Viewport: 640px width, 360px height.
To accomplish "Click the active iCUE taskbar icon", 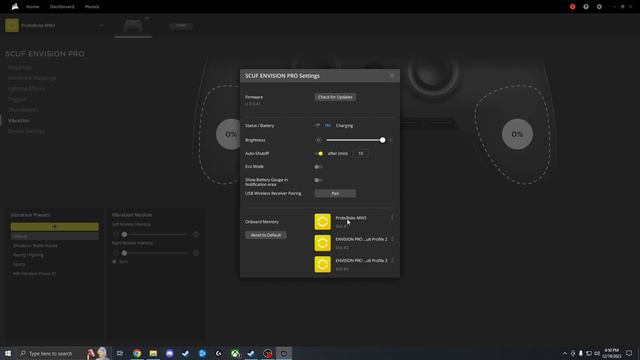I will click(x=284, y=353).
